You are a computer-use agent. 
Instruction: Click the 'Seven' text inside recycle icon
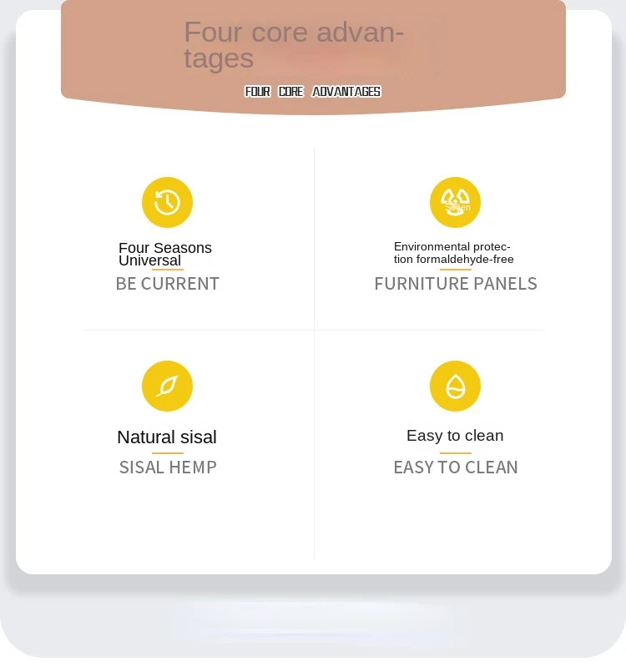point(457,207)
